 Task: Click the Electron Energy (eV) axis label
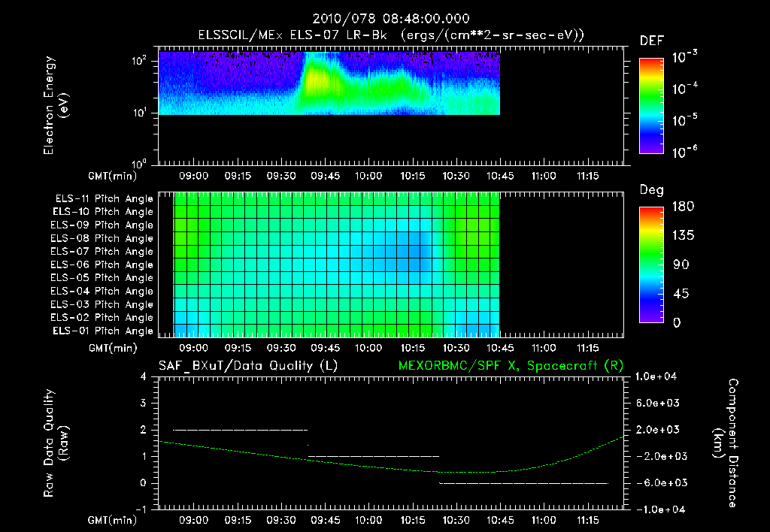56,105
